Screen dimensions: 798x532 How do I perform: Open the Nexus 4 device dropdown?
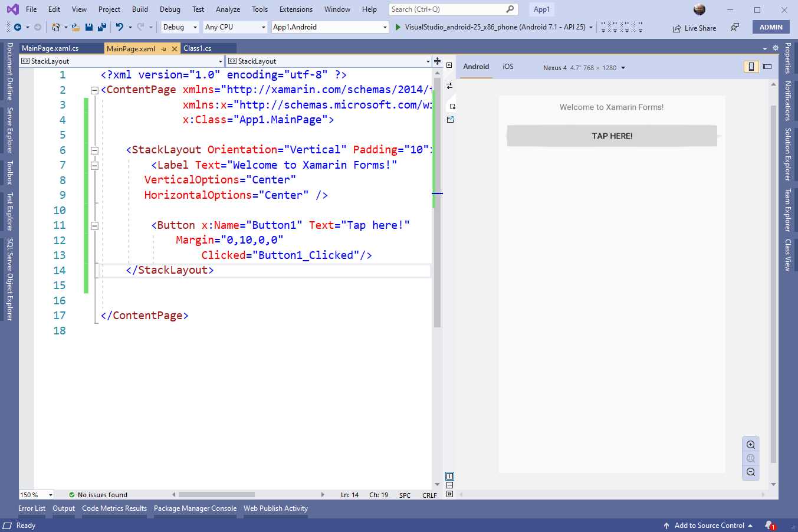622,67
